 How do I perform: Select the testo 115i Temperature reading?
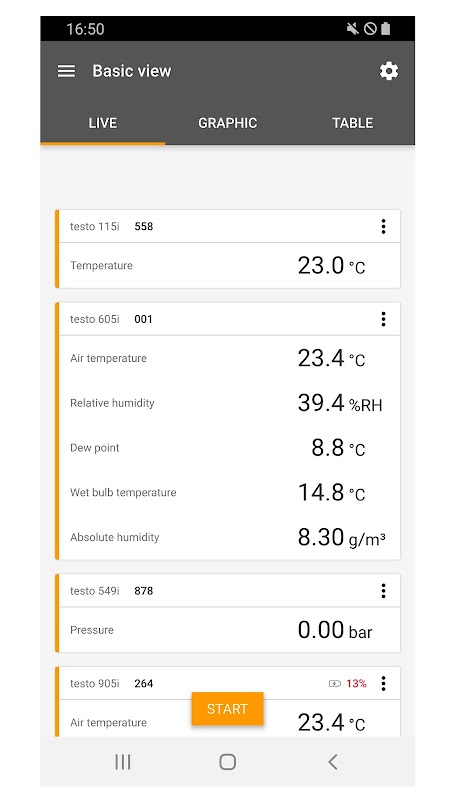click(x=230, y=266)
